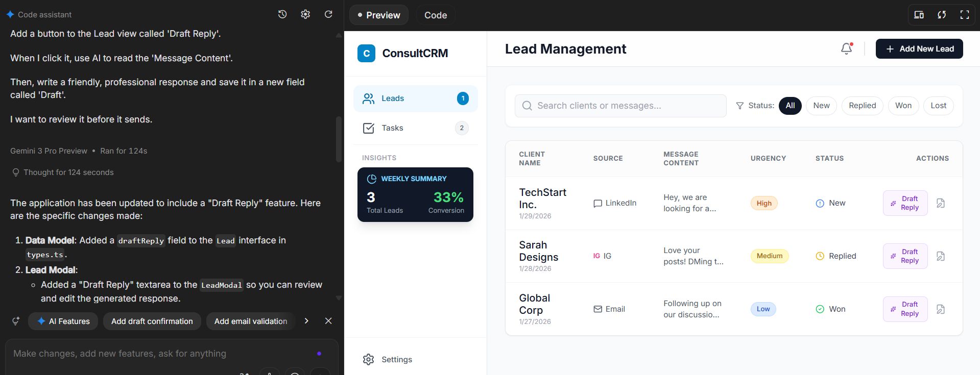This screenshot has width=980, height=375.
Task: Click the LinkedIn source chat icon
Action: [597, 203]
